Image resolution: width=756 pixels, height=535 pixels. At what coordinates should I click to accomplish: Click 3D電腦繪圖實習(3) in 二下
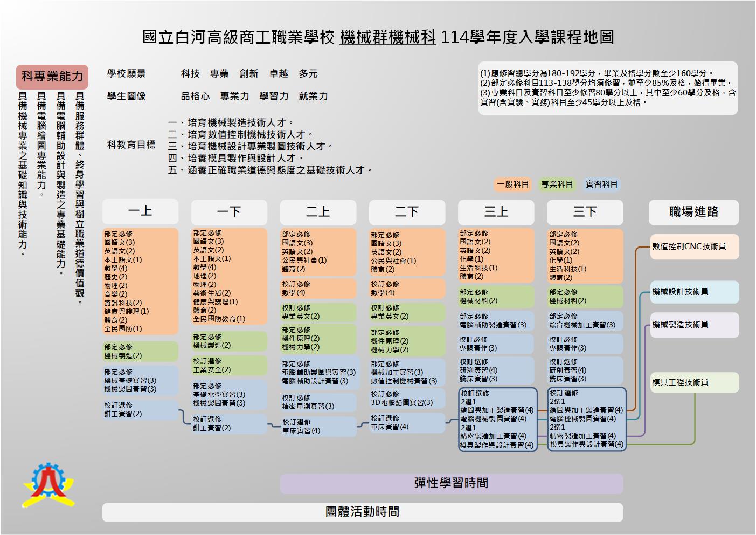click(402, 403)
